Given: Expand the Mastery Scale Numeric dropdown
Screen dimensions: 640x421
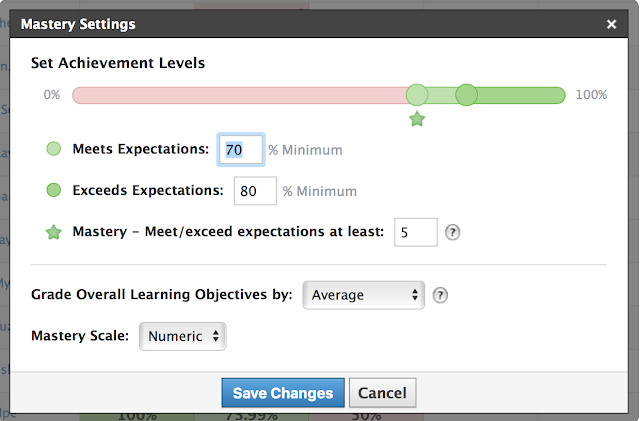Looking at the screenshot, I should [183, 336].
